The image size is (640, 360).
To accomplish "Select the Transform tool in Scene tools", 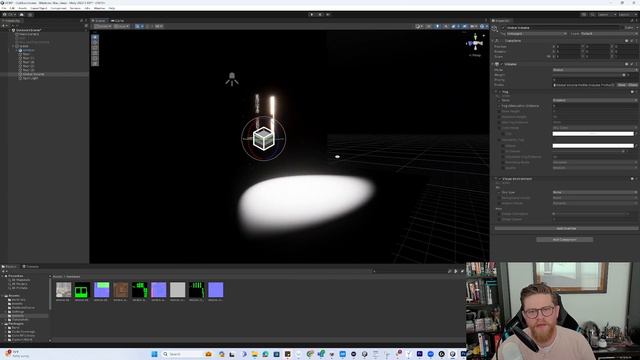I will click(95, 63).
